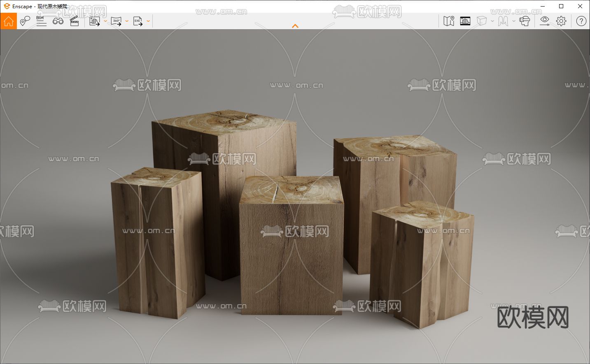
Task: Close the Enscape window
Action: pyautogui.click(x=580, y=6)
